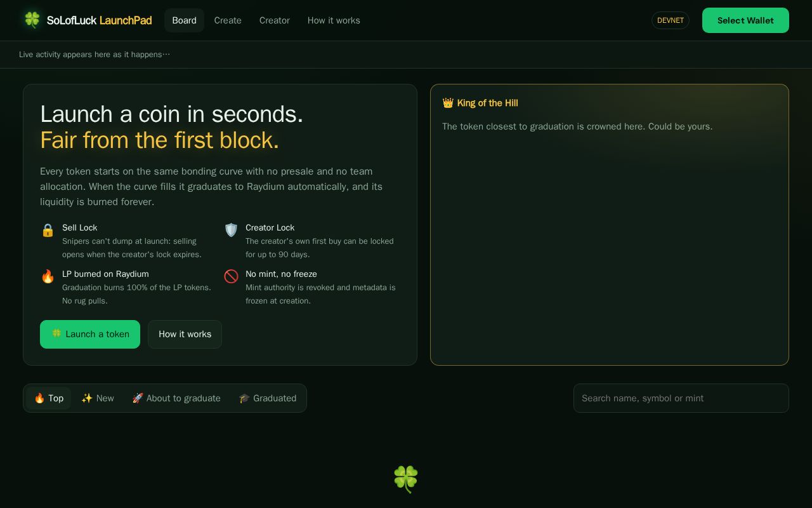Click the large clover icon below the tabs
812x508 pixels.
[x=406, y=479]
